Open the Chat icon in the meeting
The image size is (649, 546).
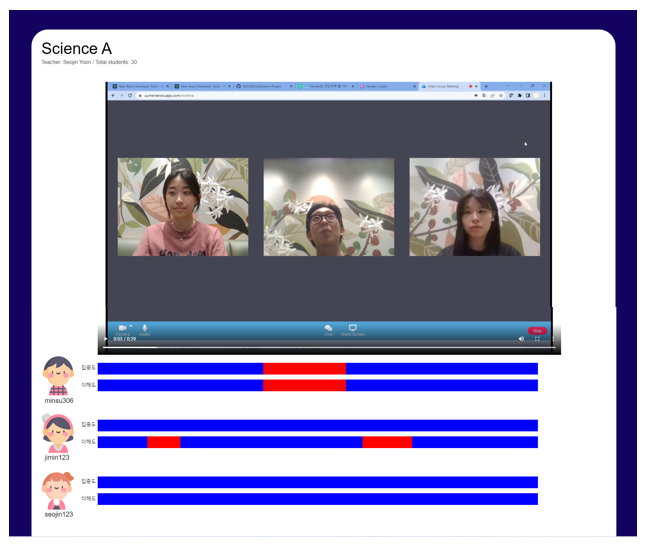pos(328,328)
